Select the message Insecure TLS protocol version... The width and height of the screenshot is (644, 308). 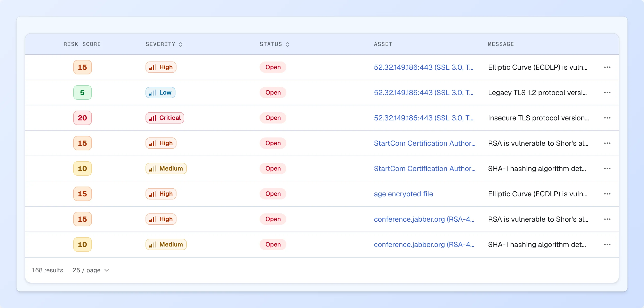point(538,118)
